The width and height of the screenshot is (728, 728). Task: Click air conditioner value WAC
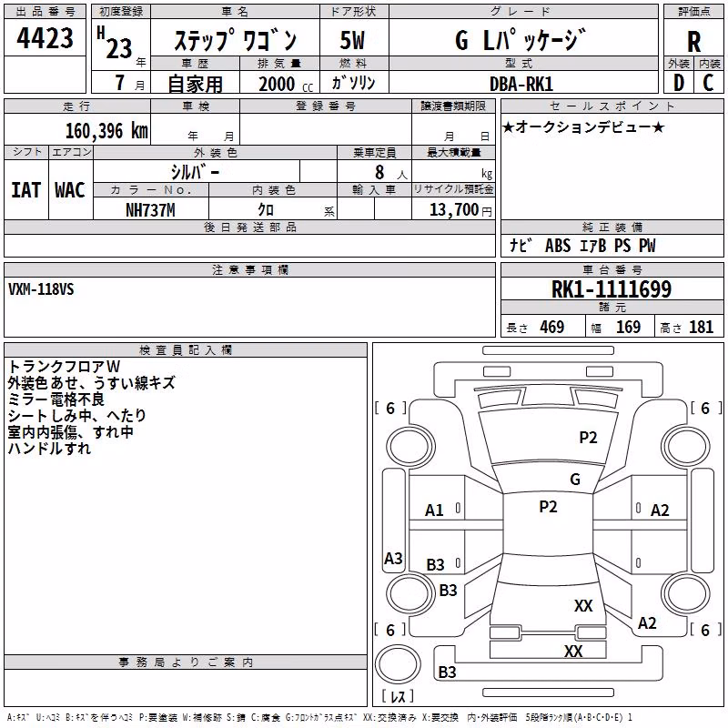[x=70, y=190]
